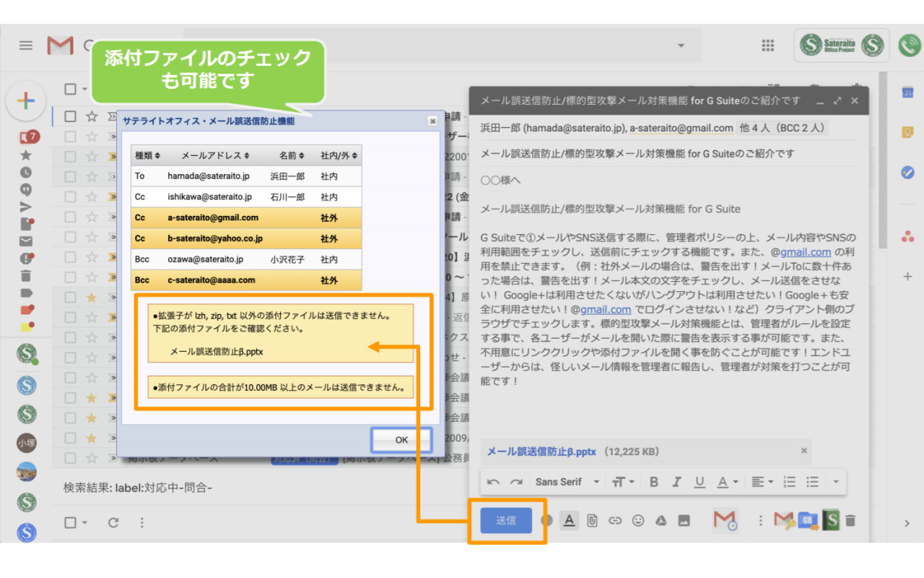Open the text size dropdown
This screenshot has height=578, width=924.
(x=621, y=482)
